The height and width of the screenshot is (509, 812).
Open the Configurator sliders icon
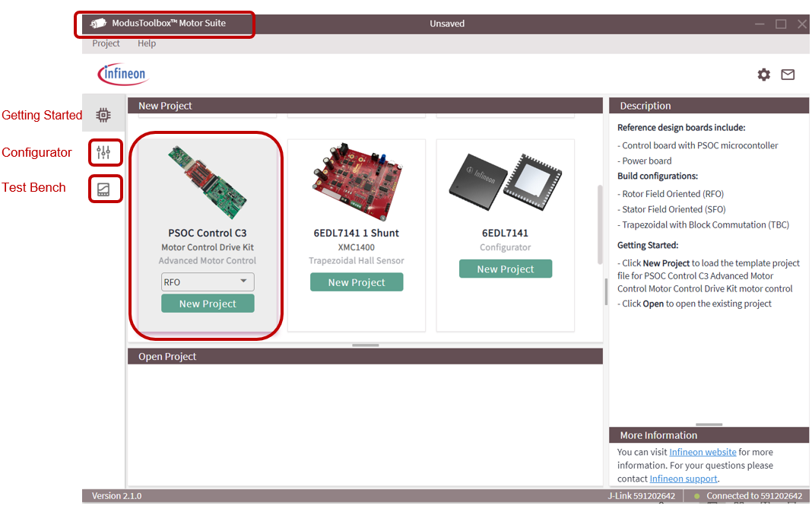(103, 152)
